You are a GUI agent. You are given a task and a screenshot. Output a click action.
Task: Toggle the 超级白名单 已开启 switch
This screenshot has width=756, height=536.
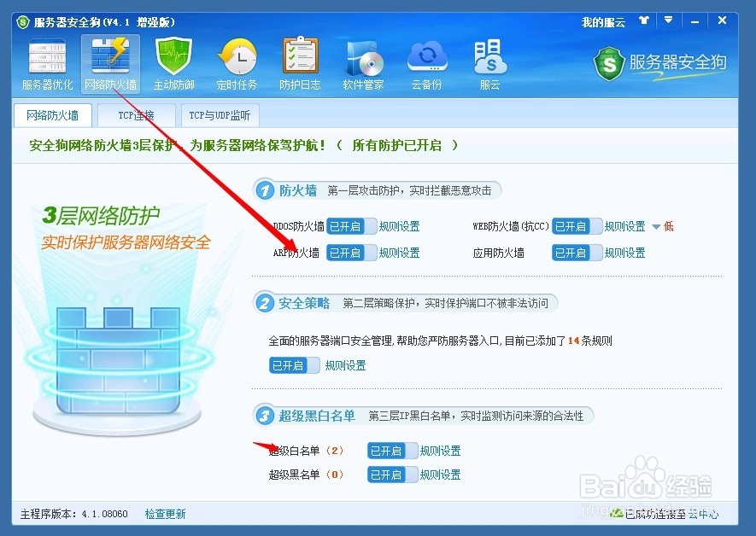pos(392,451)
